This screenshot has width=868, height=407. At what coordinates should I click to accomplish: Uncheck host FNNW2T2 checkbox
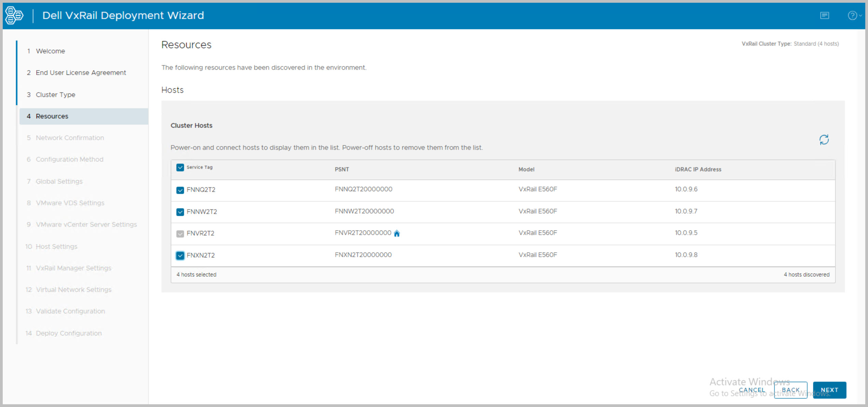pyautogui.click(x=180, y=212)
